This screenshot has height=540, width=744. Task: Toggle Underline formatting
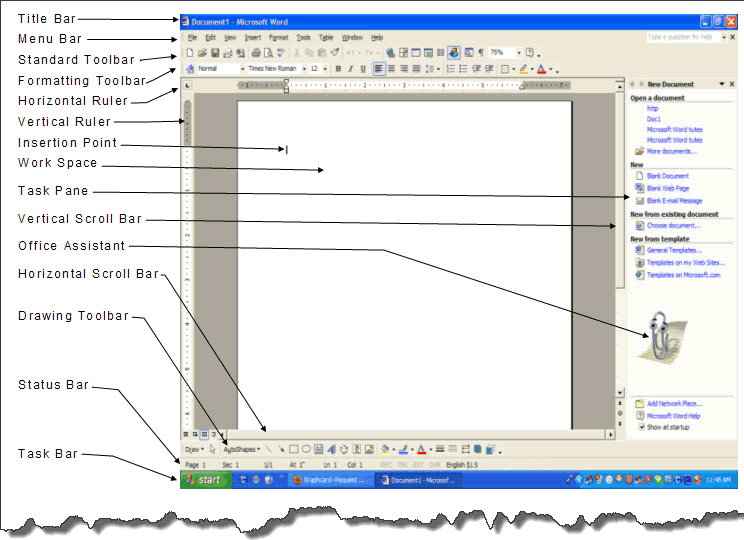pyautogui.click(x=363, y=69)
